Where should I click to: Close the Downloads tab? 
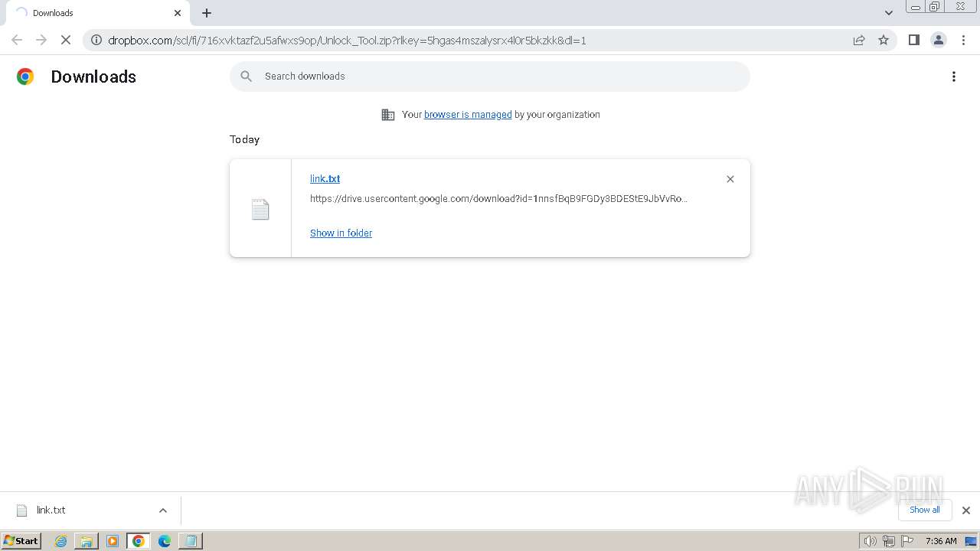pos(178,13)
